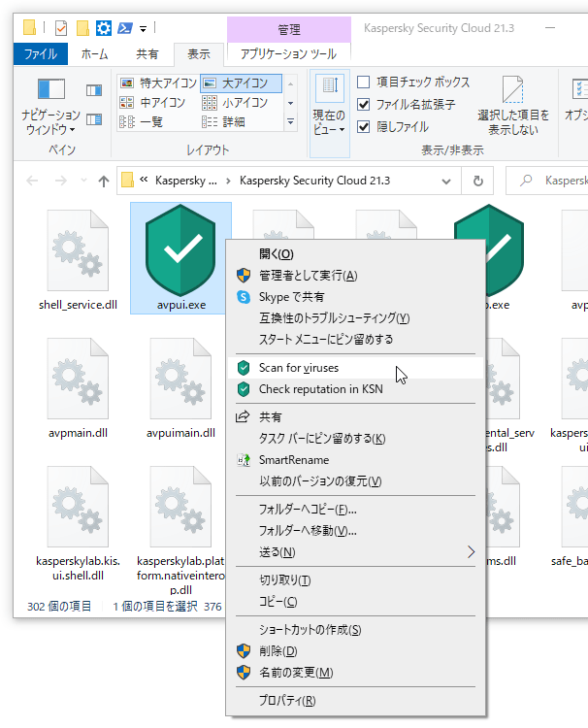Choose ショートカットの作成(S)
This screenshot has height=728, width=588.
point(355,630)
